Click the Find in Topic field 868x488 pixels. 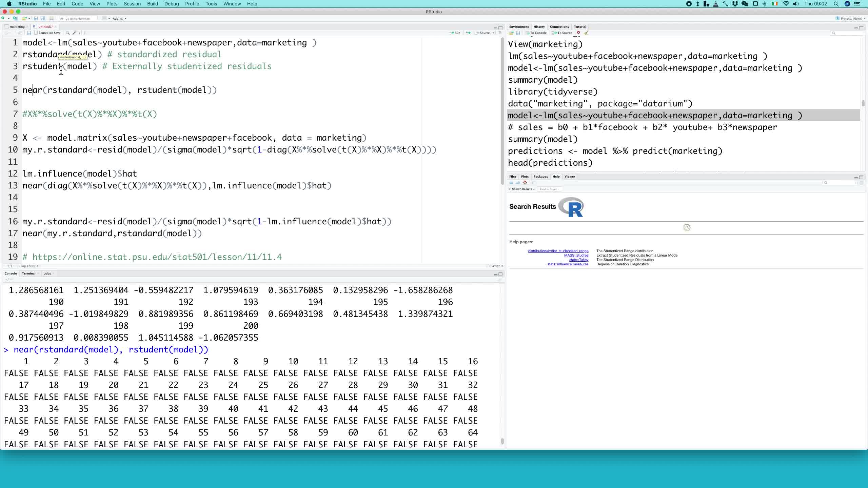point(549,189)
